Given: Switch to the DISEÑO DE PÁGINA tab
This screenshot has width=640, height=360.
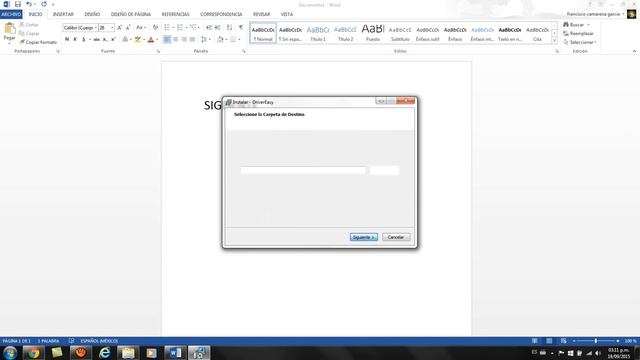Looking at the screenshot, I should [x=131, y=14].
